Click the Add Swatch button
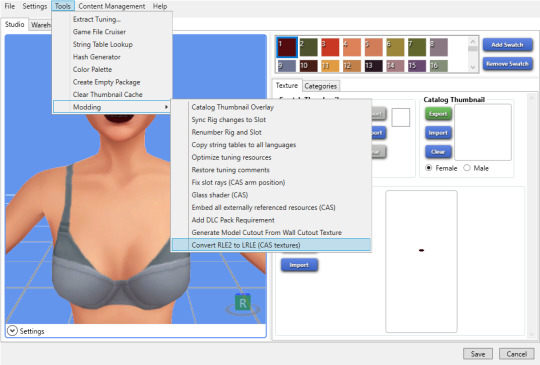Image resolution: width=540 pixels, height=365 pixels. tap(507, 45)
